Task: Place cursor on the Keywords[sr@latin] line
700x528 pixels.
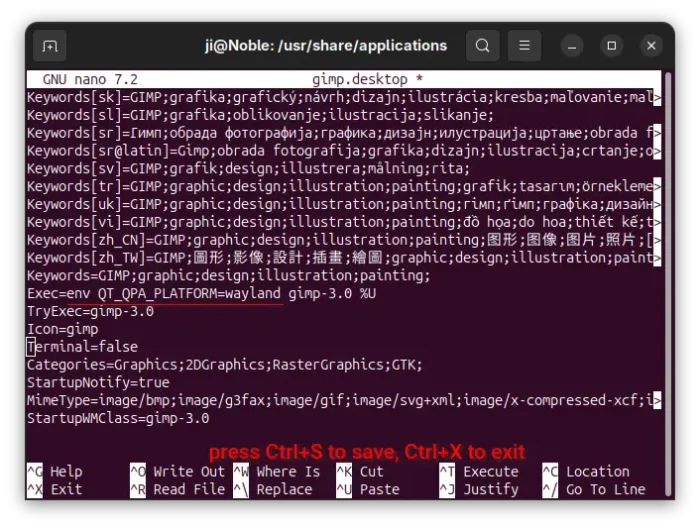Action: 344,151
